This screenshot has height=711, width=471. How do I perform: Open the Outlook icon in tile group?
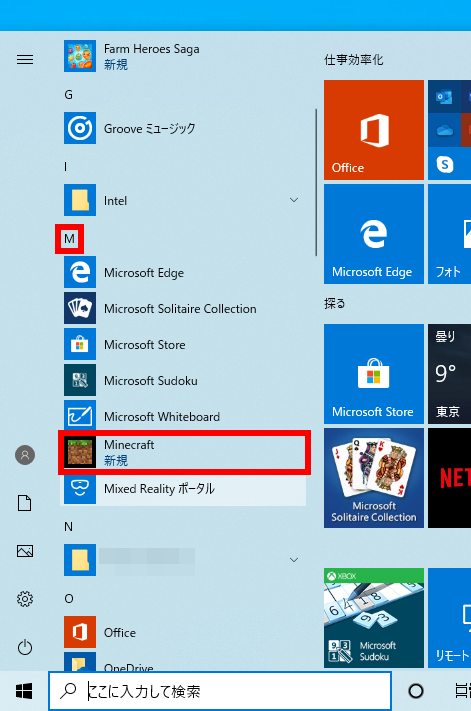444,97
